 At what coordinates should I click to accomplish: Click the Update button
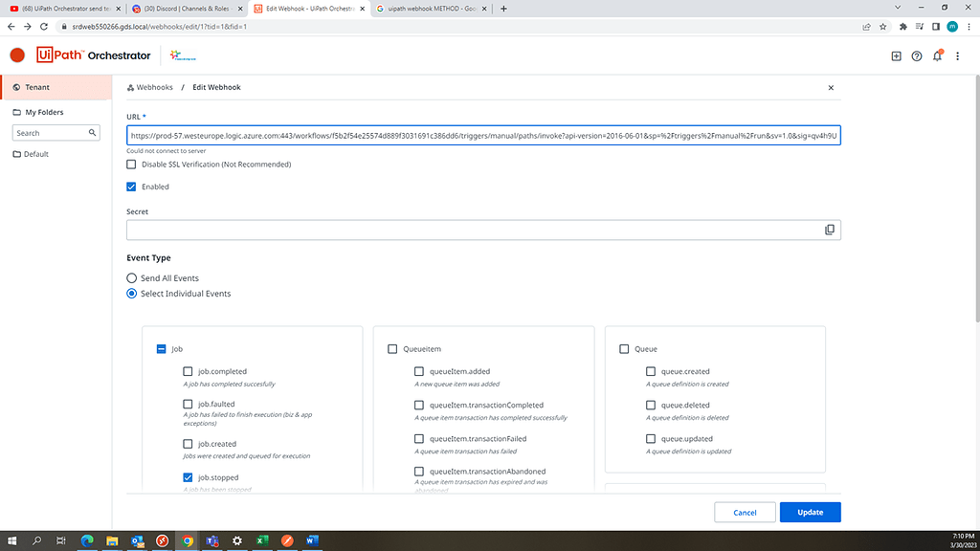(x=810, y=512)
